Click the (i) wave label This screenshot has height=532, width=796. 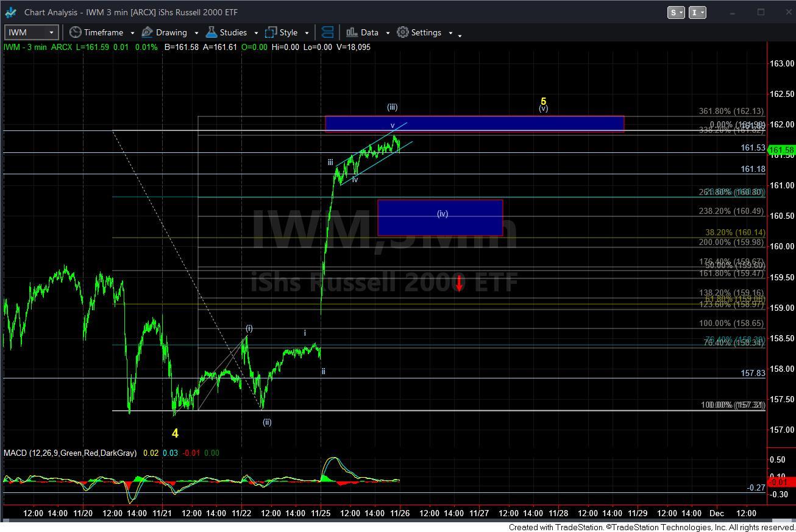point(249,328)
